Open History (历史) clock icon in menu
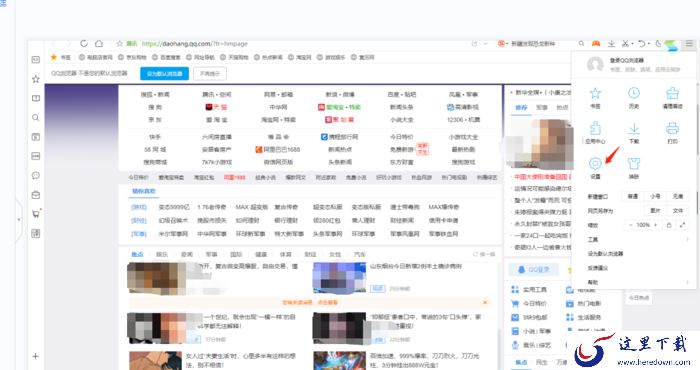700x370 pixels. click(633, 93)
